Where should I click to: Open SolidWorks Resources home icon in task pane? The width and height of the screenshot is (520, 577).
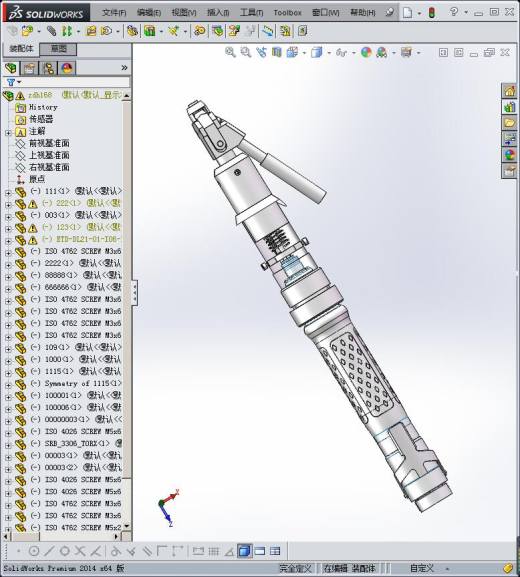point(510,91)
